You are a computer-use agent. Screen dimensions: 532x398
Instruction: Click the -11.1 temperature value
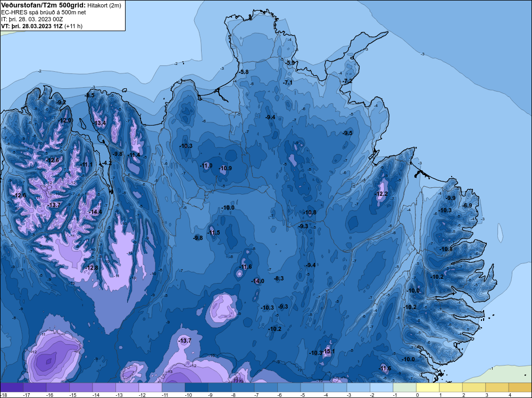[86, 165]
